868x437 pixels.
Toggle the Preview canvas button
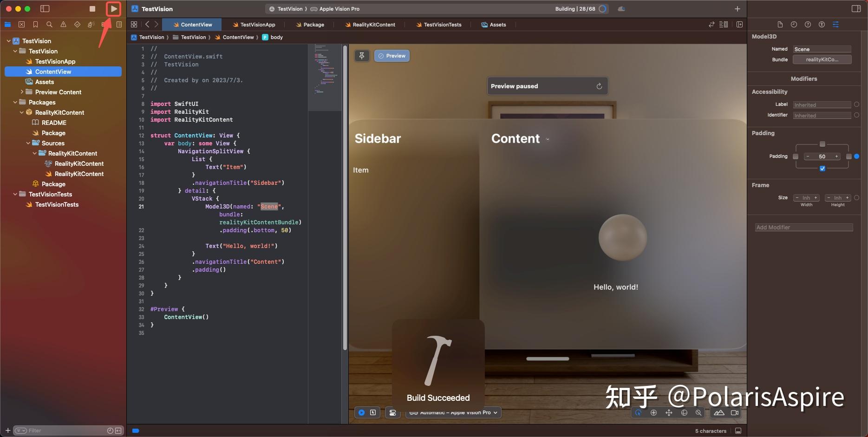pos(392,56)
